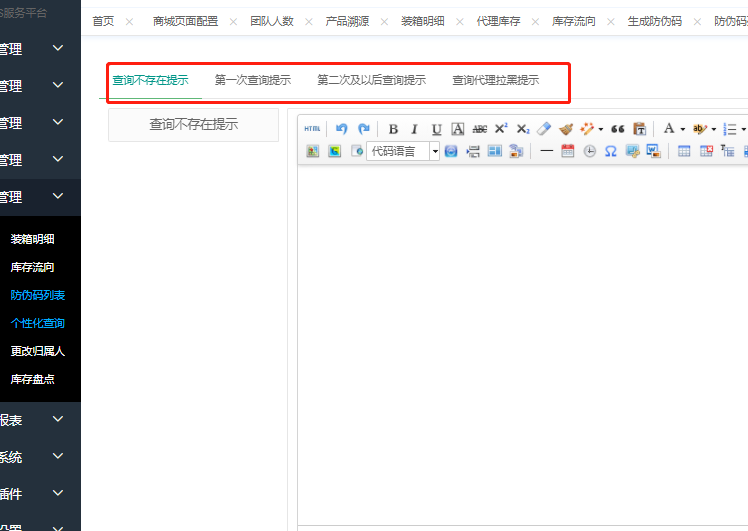Click the superscript icon
Image resolution: width=748 pixels, height=531 pixels.
coord(501,129)
